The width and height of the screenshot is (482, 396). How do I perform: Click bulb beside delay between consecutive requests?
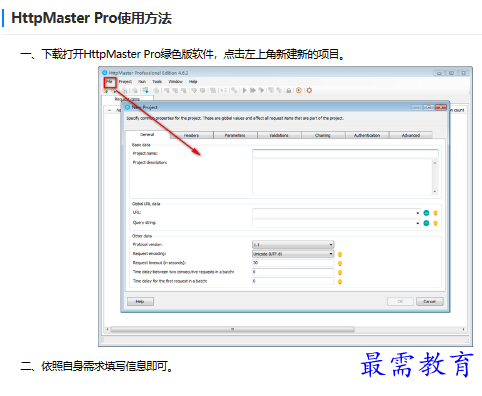pos(340,272)
